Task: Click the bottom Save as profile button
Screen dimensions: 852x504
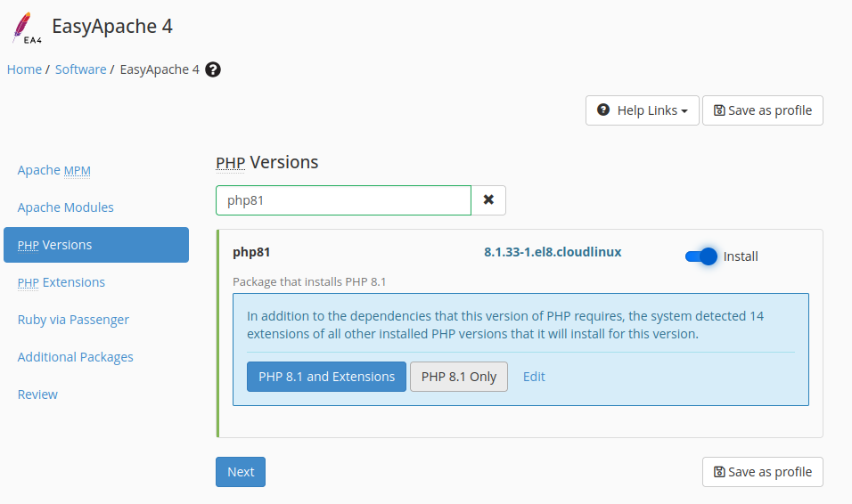Action: pos(762,472)
